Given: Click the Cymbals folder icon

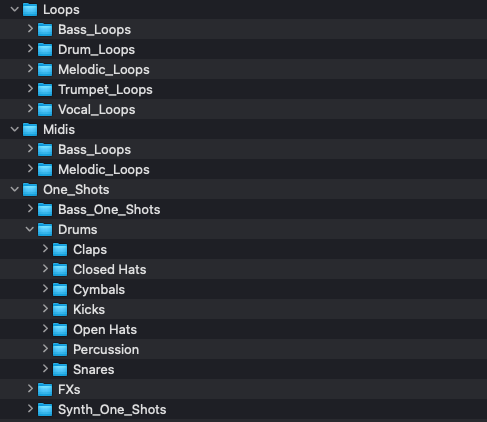Looking at the screenshot, I should coord(60,289).
